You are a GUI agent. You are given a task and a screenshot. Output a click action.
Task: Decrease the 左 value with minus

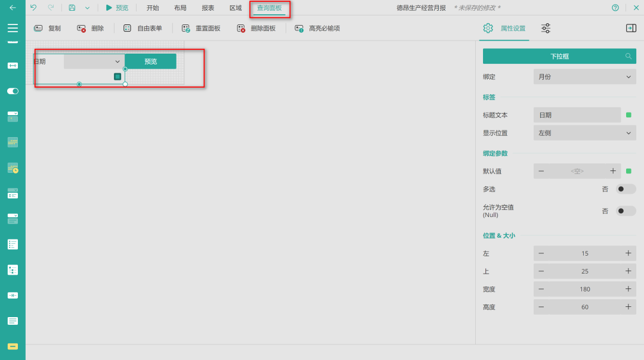541,253
